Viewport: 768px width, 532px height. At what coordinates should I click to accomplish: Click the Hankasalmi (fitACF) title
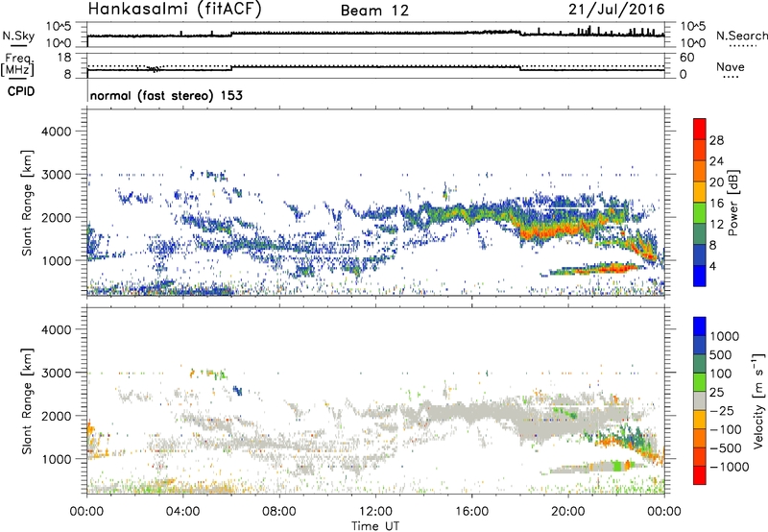pyautogui.click(x=175, y=10)
